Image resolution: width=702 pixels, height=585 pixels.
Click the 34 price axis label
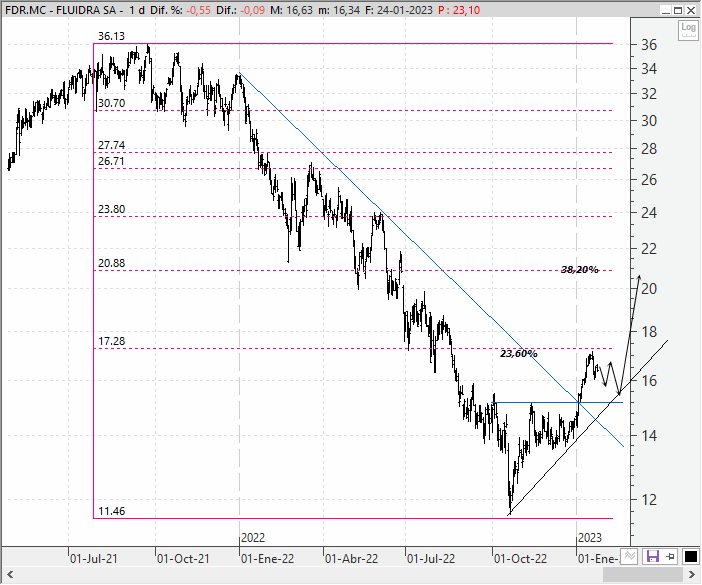point(649,69)
